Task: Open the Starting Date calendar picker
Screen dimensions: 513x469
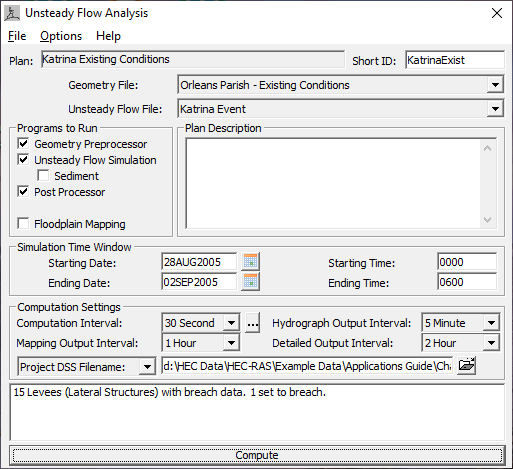Action: (x=250, y=262)
